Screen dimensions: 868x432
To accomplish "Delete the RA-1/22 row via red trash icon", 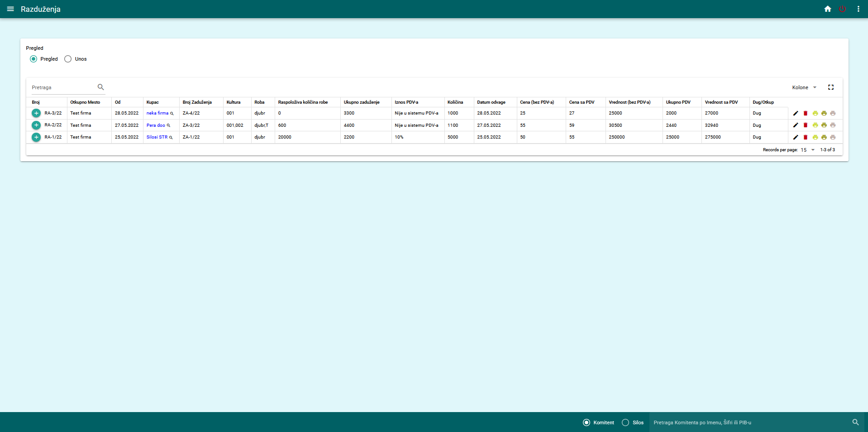I will click(806, 137).
